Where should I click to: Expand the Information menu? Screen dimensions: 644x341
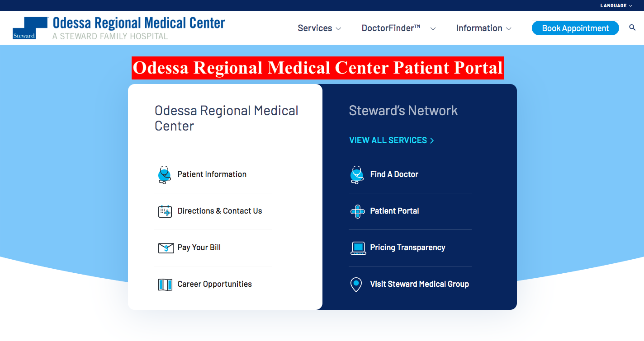[483, 28]
